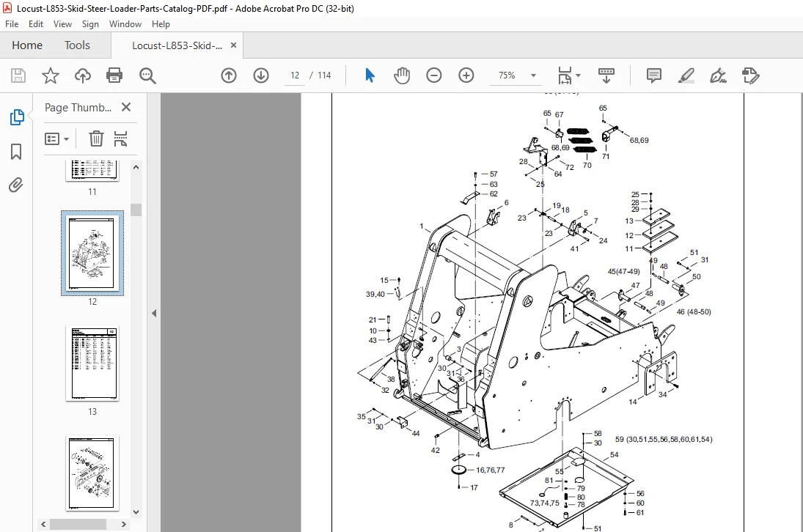Zoom out with the minus button
Screen dimensions: 803x532
[x=433, y=75]
